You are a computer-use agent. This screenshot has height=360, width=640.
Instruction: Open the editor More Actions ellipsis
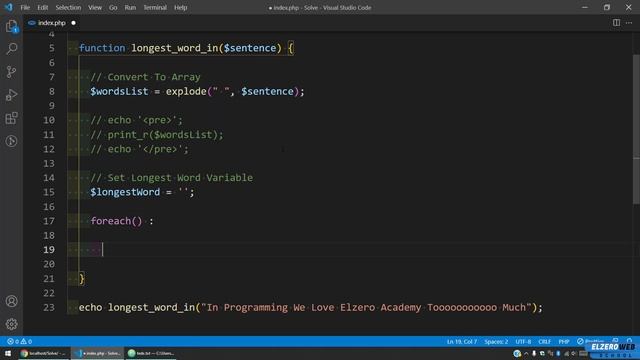point(629,23)
